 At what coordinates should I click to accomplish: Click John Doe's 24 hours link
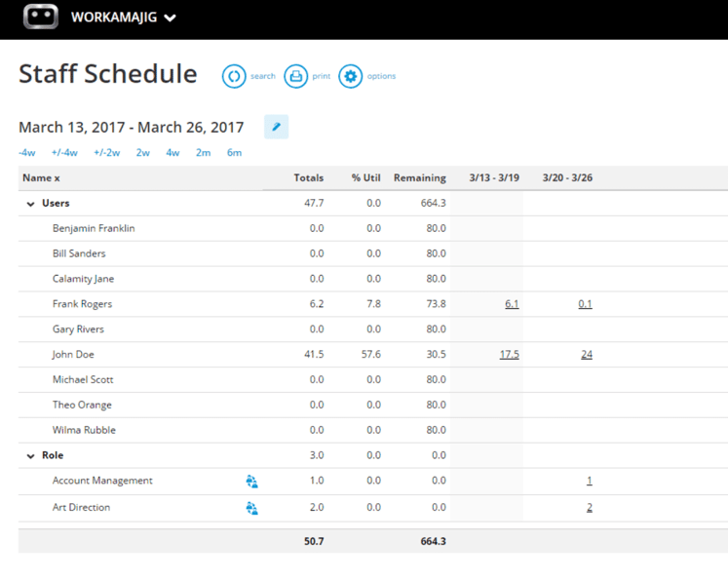click(587, 355)
